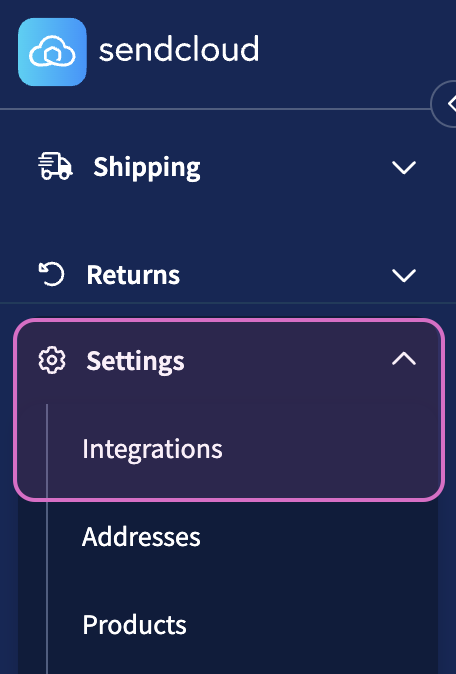Click the submenu indent line beside Addresses

point(47,537)
